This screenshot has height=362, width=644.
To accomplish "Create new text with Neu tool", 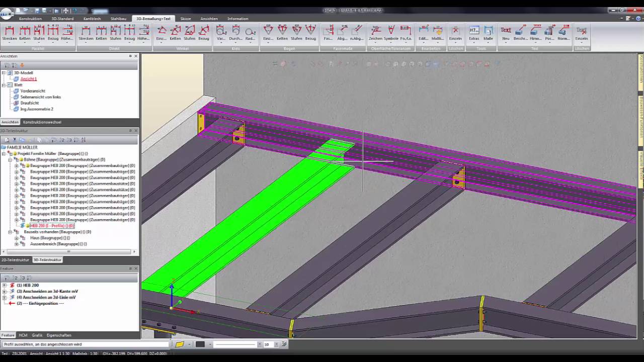I will pos(506,33).
